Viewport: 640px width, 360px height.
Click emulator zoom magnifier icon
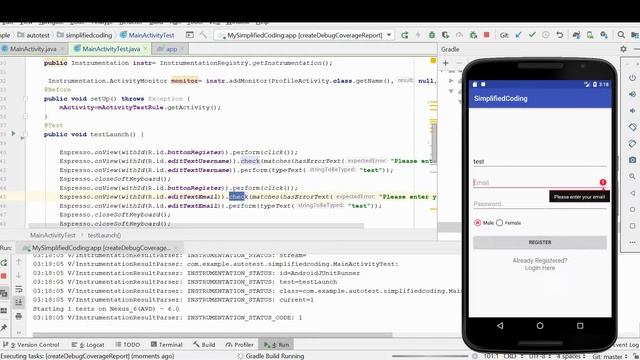[x=632, y=176]
